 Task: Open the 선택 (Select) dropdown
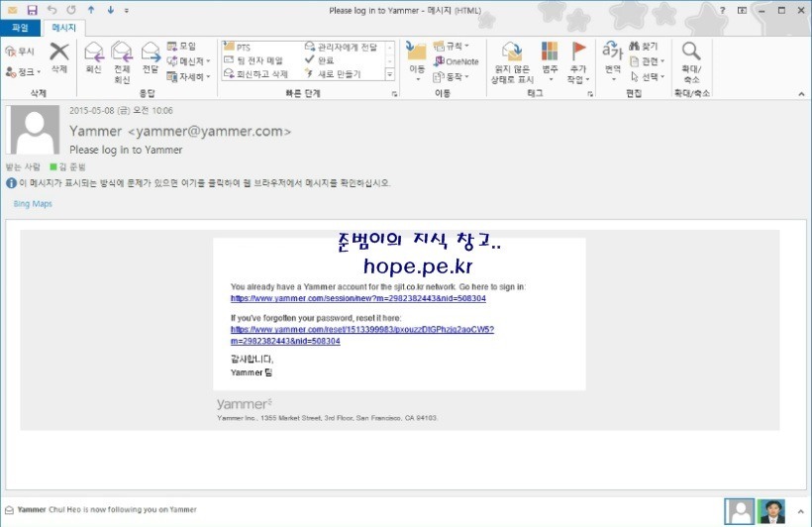tap(648, 76)
